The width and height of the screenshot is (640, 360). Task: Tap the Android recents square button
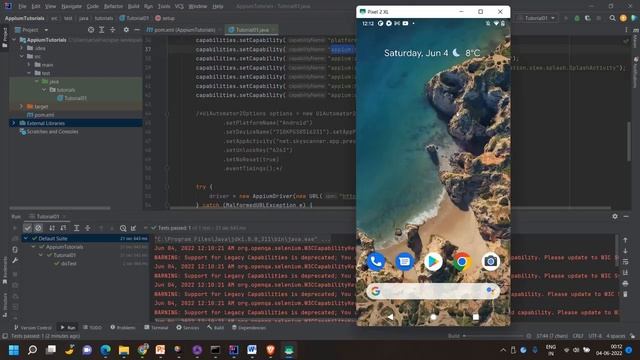(x=476, y=317)
